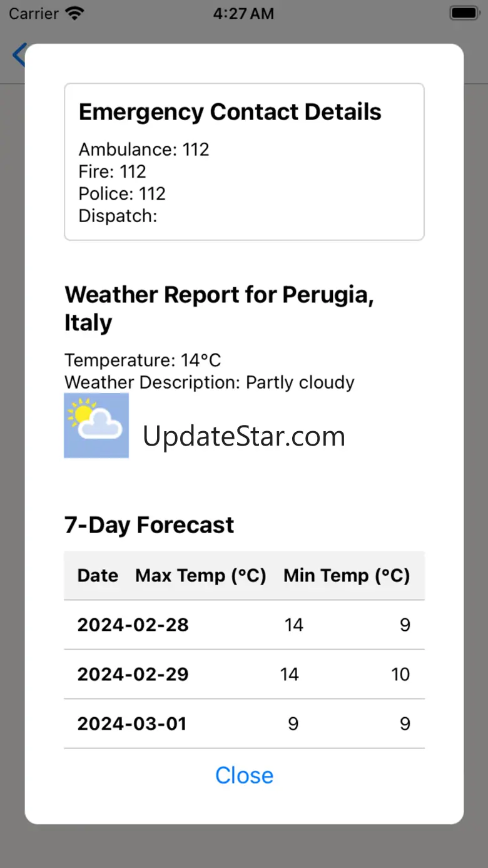Select the Min Temp (°C) column header
488x868 pixels.
347,576
